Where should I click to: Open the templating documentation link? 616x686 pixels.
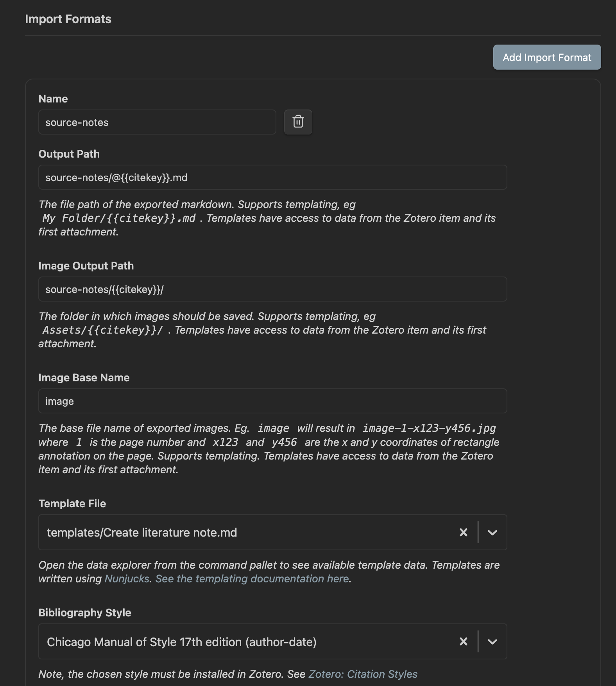[x=252, y=579]
